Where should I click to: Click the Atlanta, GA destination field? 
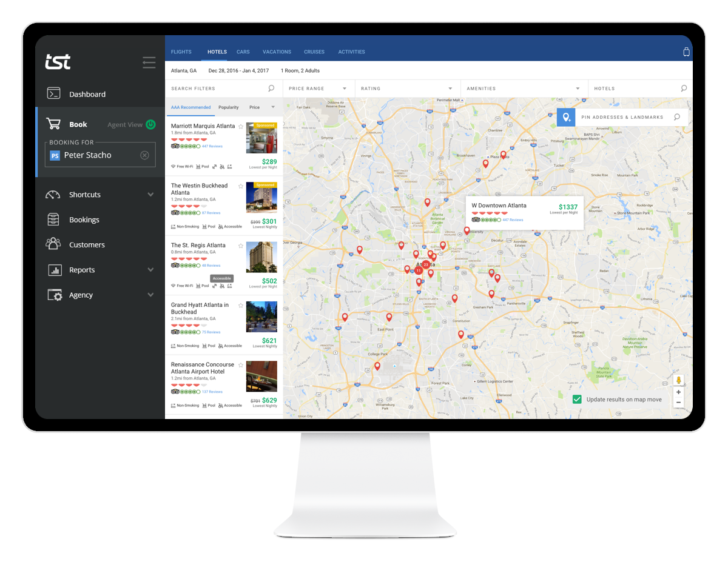[184, 71]
